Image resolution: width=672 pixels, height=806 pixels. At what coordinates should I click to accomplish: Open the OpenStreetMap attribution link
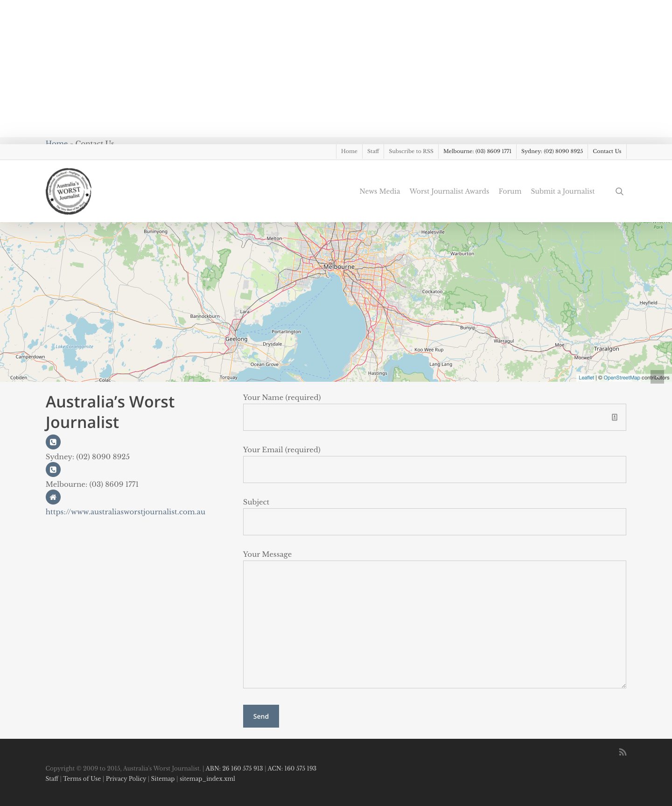[x=622, y=378]
